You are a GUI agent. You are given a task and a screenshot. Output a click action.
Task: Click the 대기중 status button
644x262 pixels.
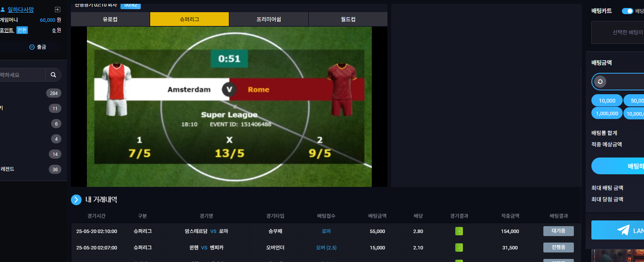pos(558,231)
